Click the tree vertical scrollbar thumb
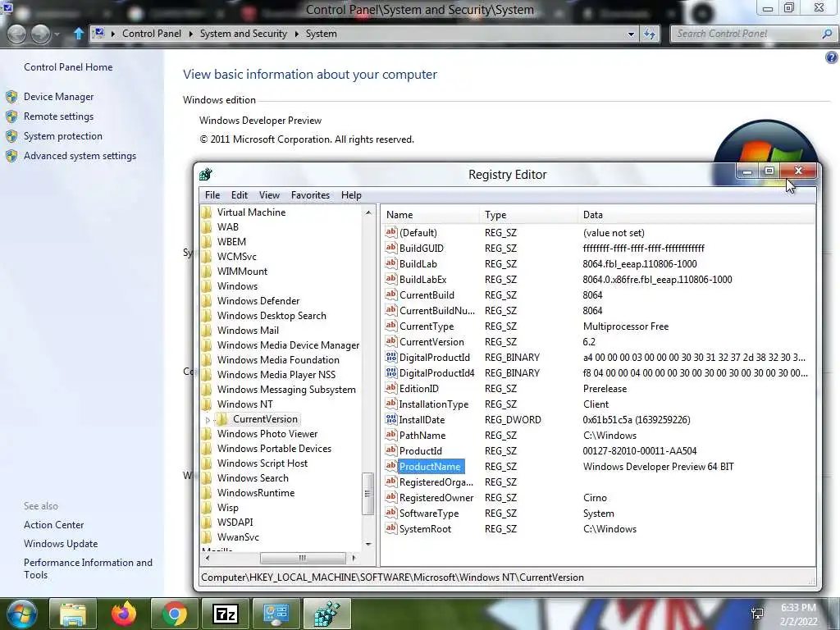The width and height of the screenshot is (840, 630). (x=367, y=493)
